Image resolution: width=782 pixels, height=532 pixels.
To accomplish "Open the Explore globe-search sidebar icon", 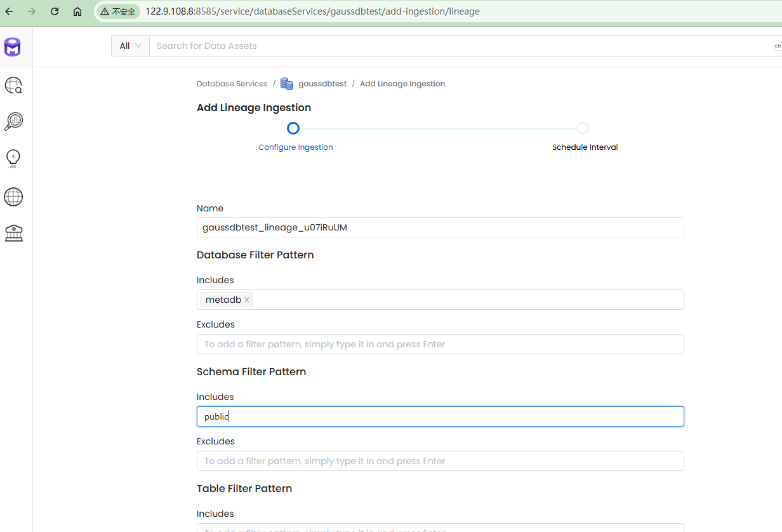I will (13, 85).
